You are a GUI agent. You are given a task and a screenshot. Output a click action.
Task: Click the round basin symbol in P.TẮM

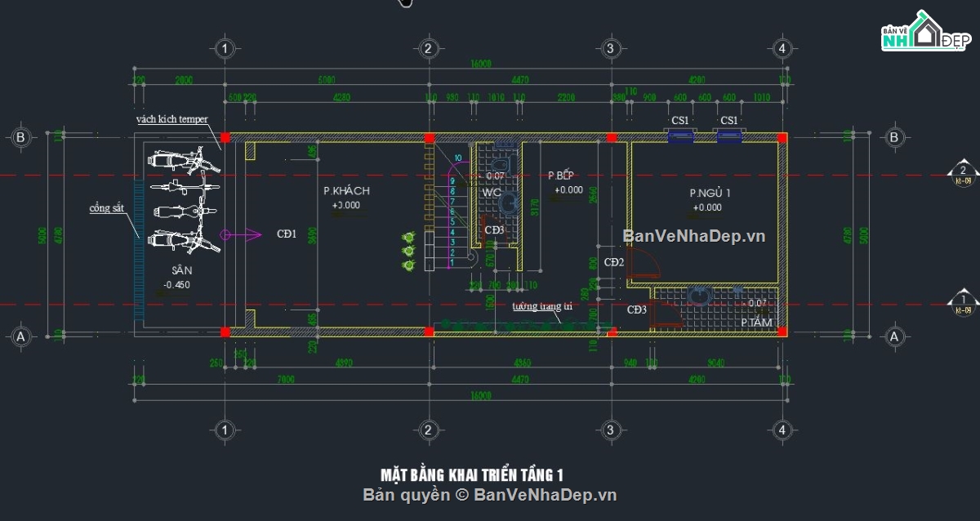700,296
